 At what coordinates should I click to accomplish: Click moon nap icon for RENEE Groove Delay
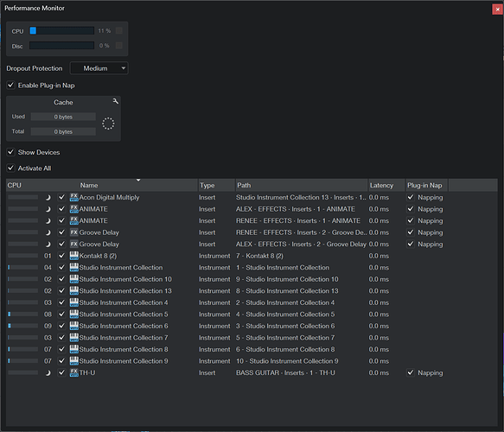48,232
